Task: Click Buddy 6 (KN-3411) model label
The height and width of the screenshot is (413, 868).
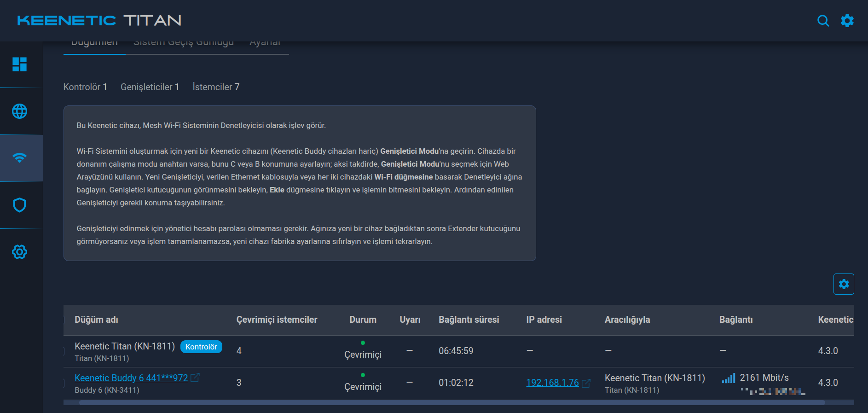Action: [107, 390]
